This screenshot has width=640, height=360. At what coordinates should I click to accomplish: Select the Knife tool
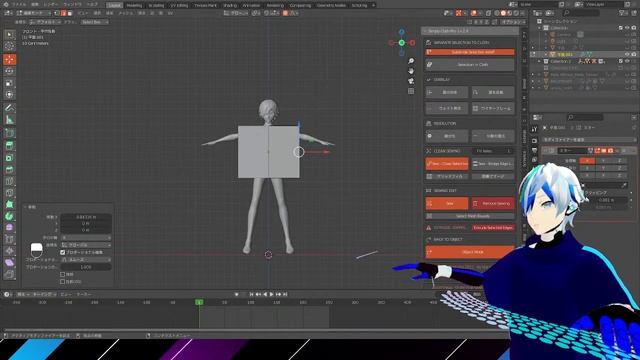[x=9, y=193]
